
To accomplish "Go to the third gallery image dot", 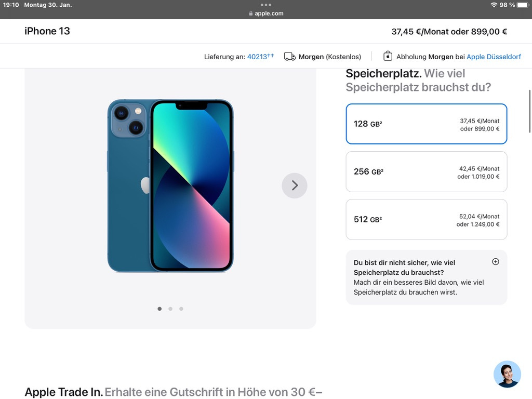I will tap(181, 309).
